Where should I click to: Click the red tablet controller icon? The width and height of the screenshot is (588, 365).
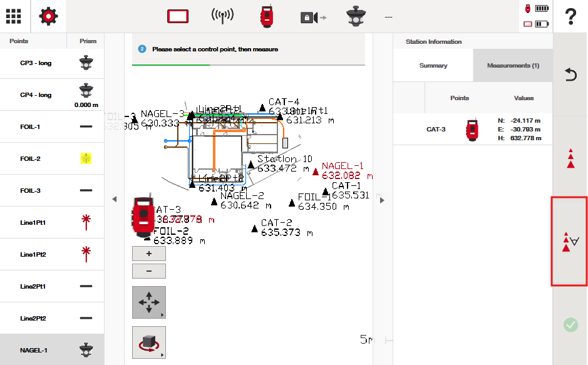click(178, 17)
